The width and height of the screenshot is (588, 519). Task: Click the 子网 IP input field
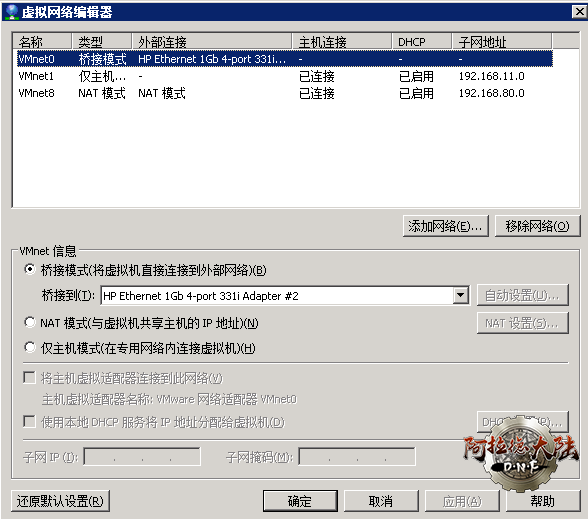[x=142, y=456]
